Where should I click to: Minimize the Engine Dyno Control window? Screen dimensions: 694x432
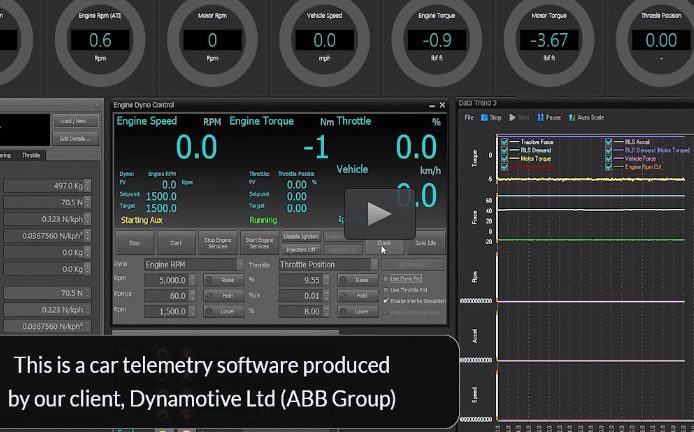432,105
